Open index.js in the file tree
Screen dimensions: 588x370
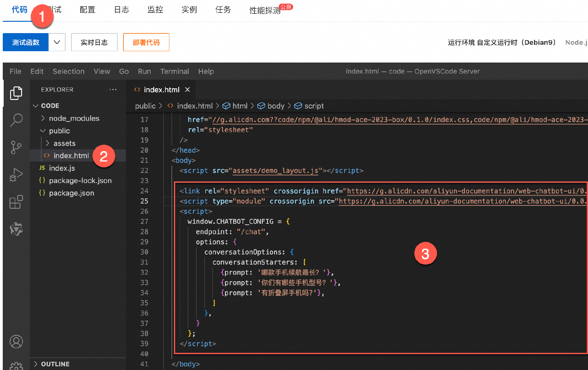62,168
